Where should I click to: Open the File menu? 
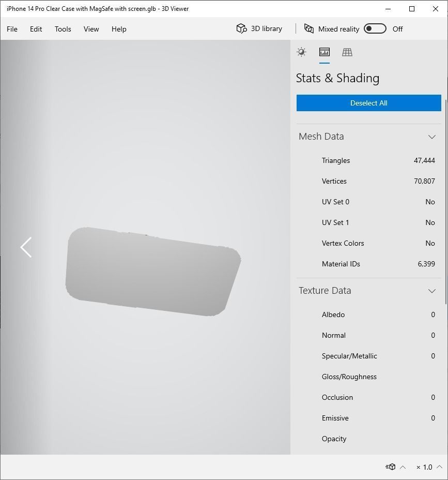point(12,29)
